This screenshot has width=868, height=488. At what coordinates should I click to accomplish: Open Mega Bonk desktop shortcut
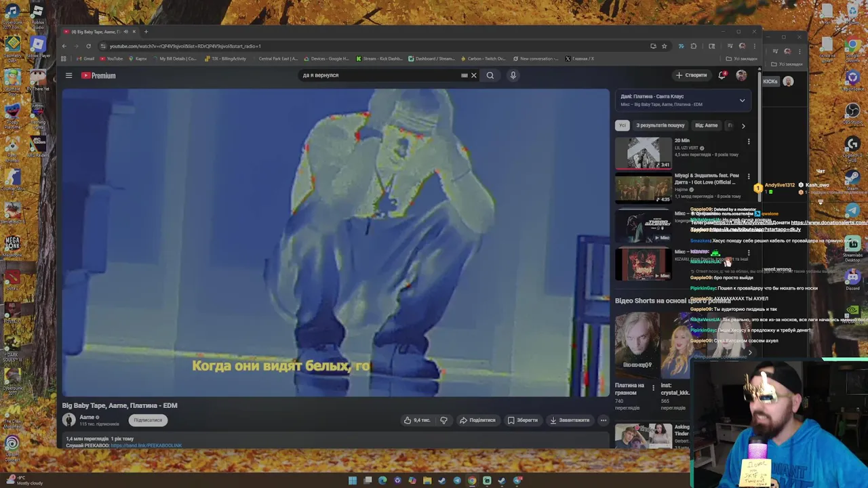tap(12, 245)
